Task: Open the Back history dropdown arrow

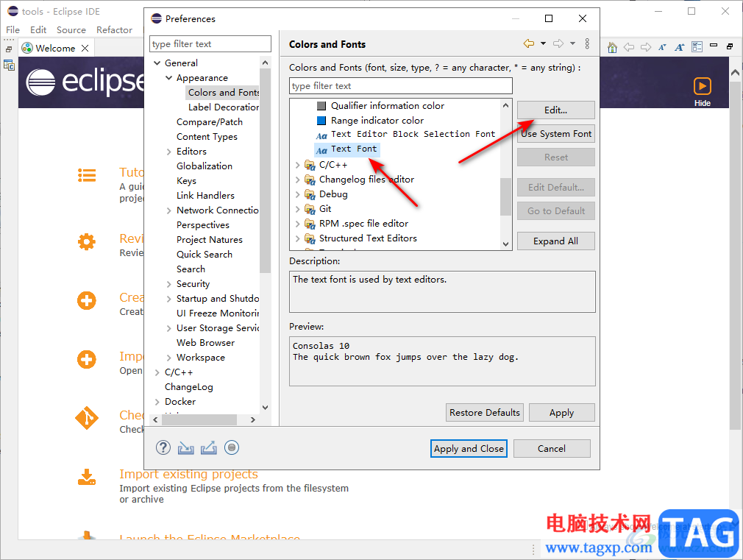Action: (x=544, y=43)
